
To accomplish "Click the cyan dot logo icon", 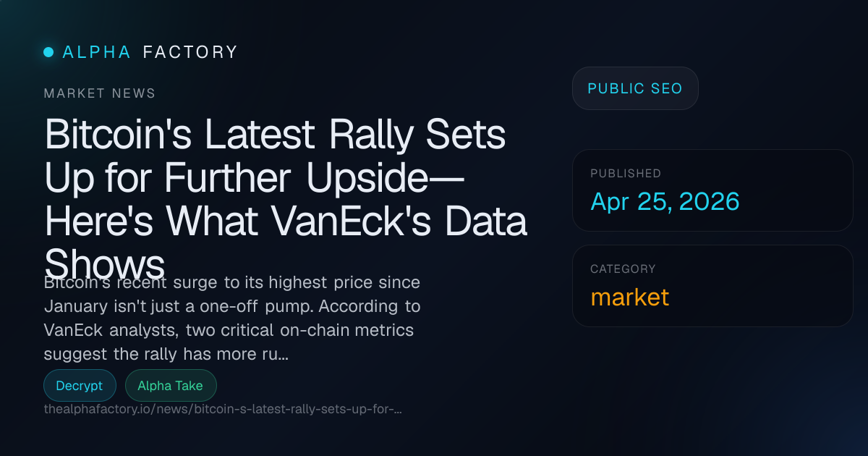I will click(48, 52).
